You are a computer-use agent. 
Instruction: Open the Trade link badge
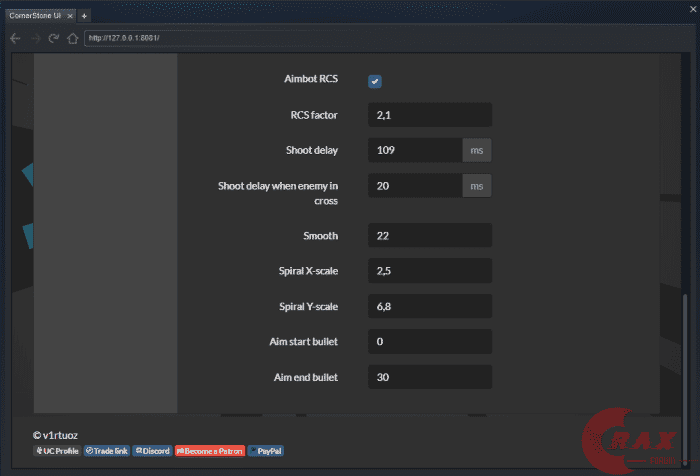(107, 451)
